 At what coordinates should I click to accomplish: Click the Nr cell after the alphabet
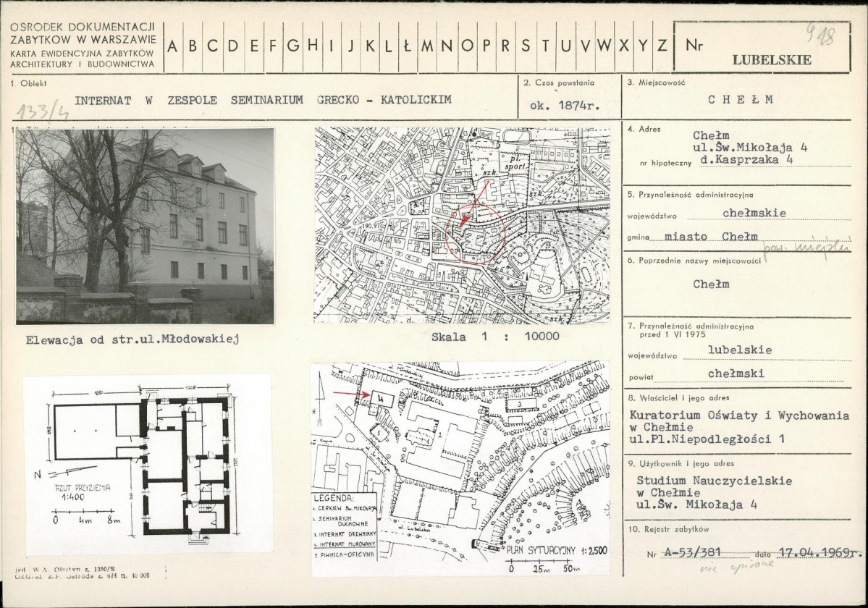click(x=694, y=46)
